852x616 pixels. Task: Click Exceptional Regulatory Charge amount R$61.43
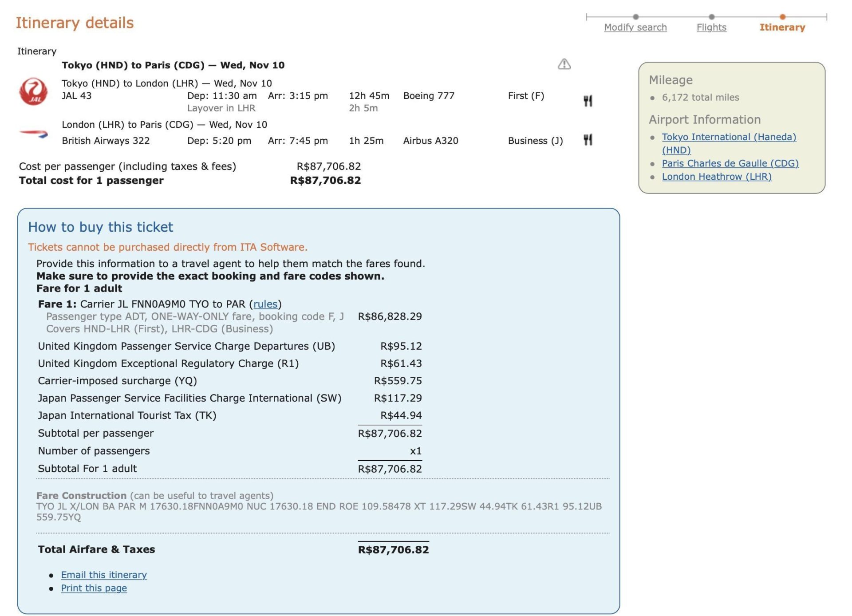click(401, 363)
